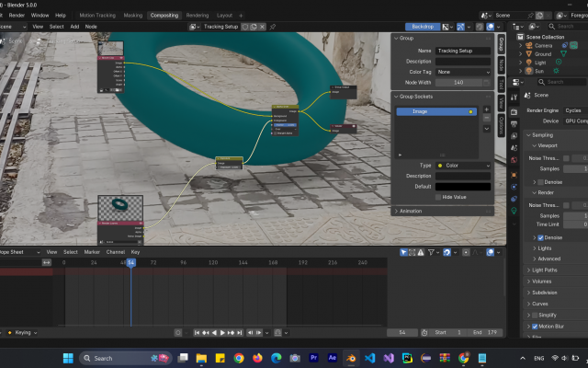The image size is (588, 368).
Task: Toggle the render Denoise checkbox
Action: [x=540, y=237]
